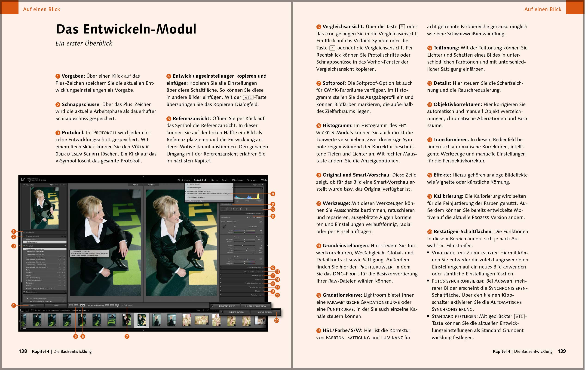The image size is (588, 372).
Task: Toggle the Details panel on/off switch
Action: tap(221, 279)
